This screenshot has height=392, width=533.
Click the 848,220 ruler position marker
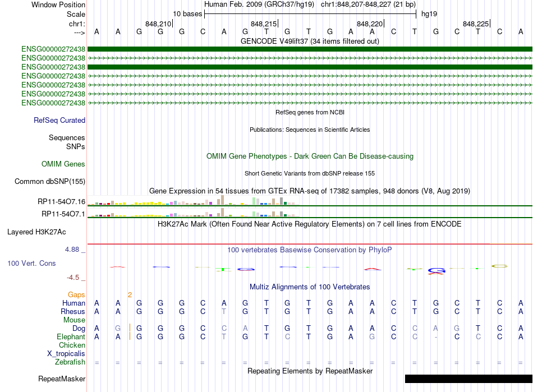(370, 24)
